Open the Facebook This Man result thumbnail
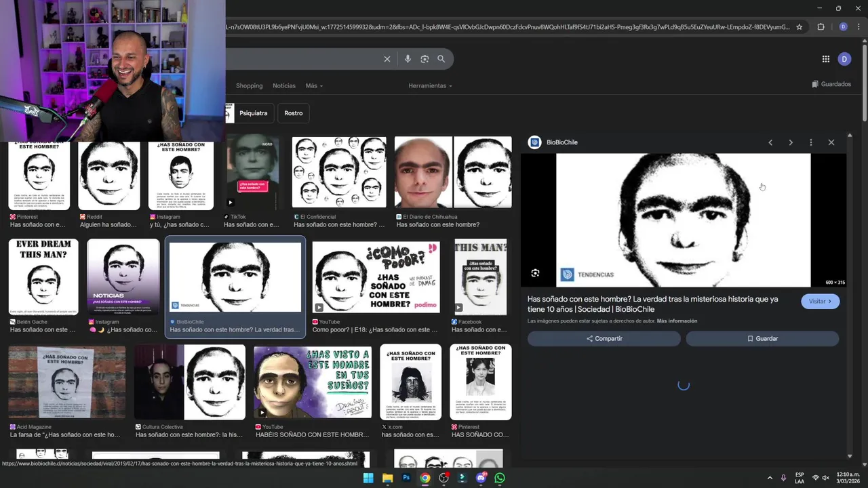Image resolution: width=868 pixels, height=488 pixels. (481, 277)
